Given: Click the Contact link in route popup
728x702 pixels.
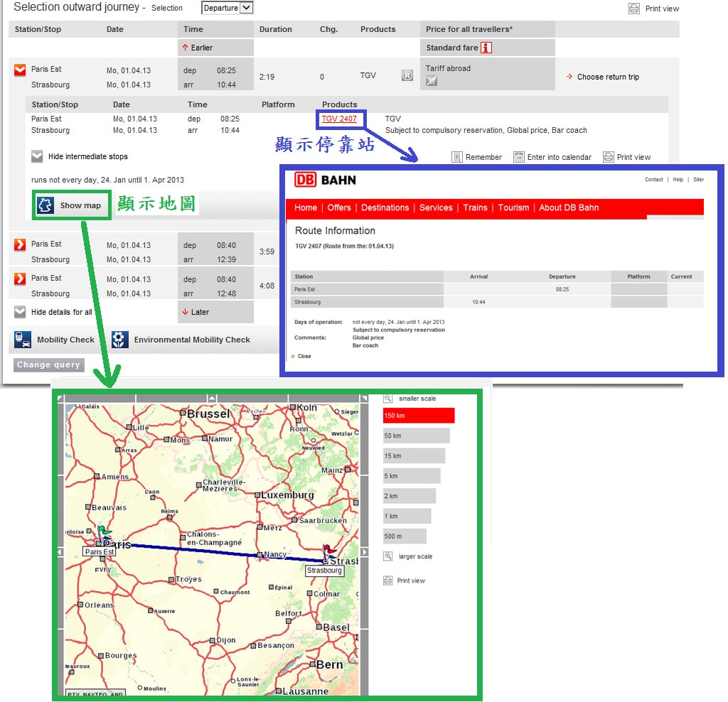Looking at the screenshot, I should coord(653,180).
